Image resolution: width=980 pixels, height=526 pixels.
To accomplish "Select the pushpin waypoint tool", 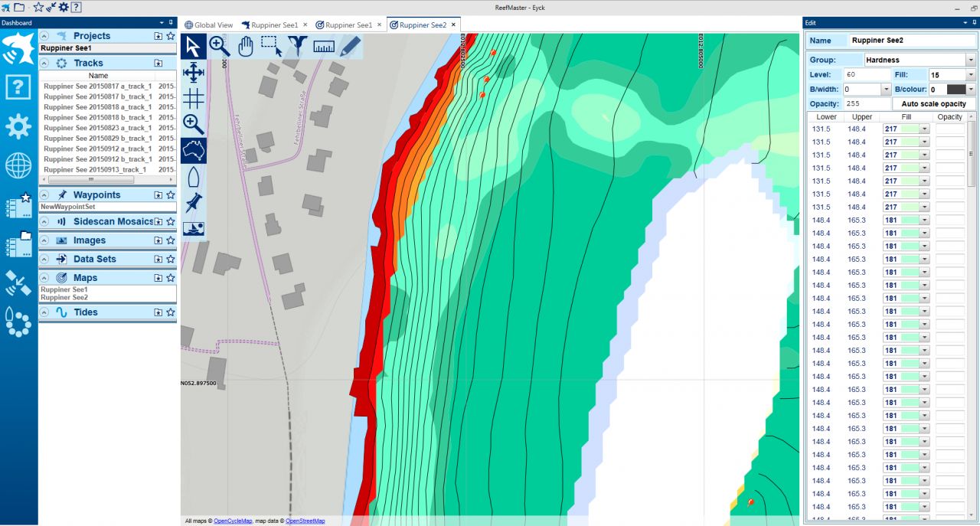I will (x=194, y=203).
